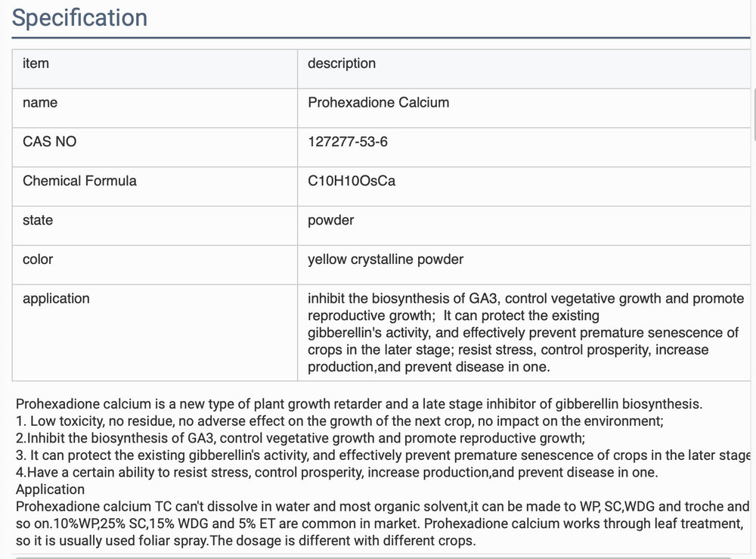This screenshot has width=756, height=559.
Task: Click the 'state' row label
Action: coord(38,220)
